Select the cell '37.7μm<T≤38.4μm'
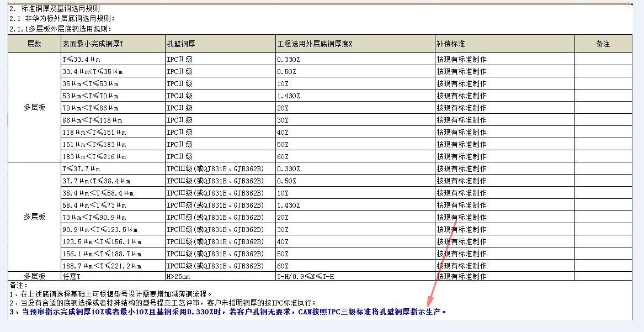Screen dimensions: 644x332 click(113, 181)
